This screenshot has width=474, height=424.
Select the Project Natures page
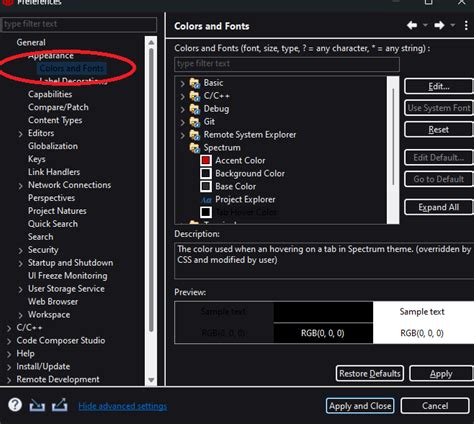(57, 211)
